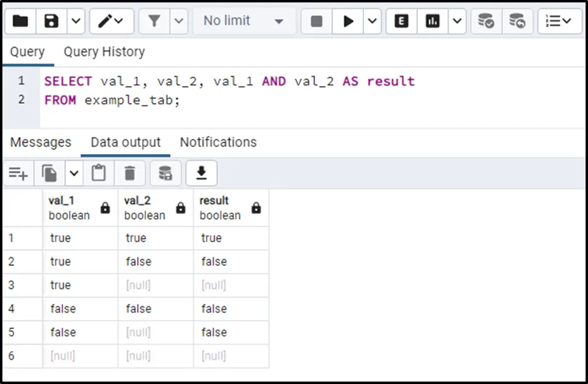
Task: Download the results as a file
Action: pyautogui.click(x=202, y=174)
